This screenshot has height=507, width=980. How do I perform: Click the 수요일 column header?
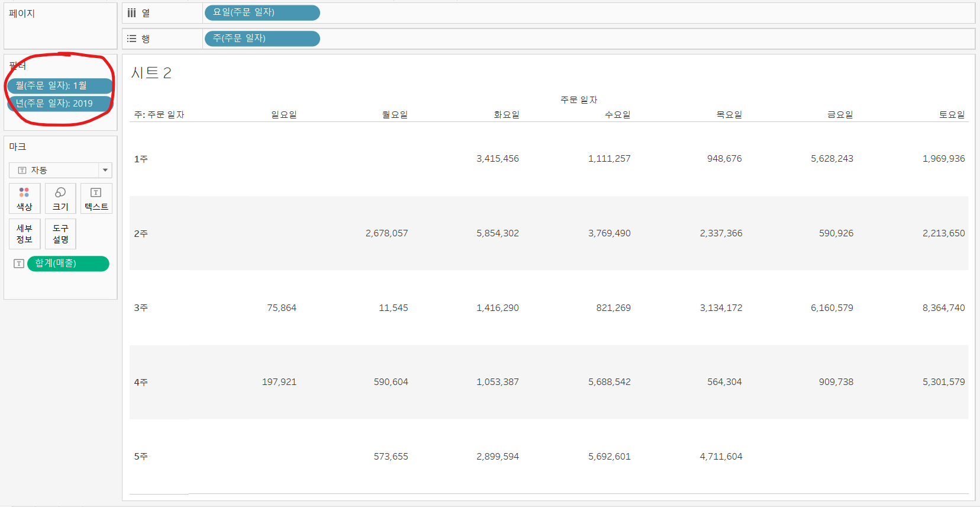618,114
